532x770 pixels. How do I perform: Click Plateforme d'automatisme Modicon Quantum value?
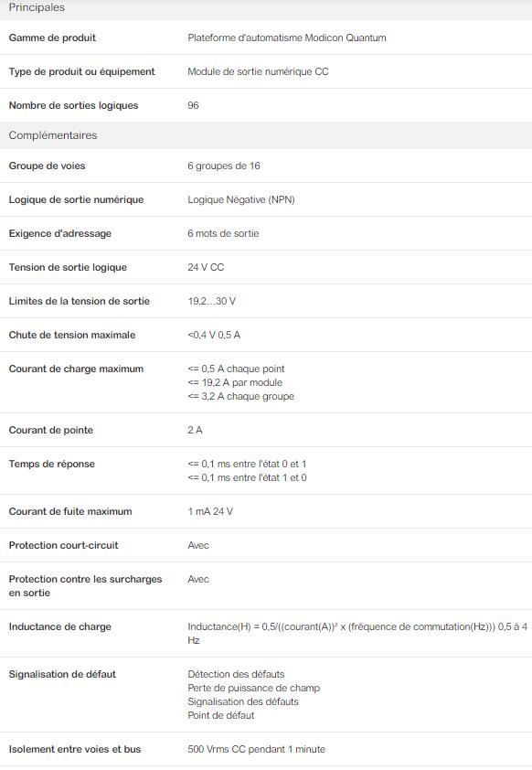(x=287, y=37)
